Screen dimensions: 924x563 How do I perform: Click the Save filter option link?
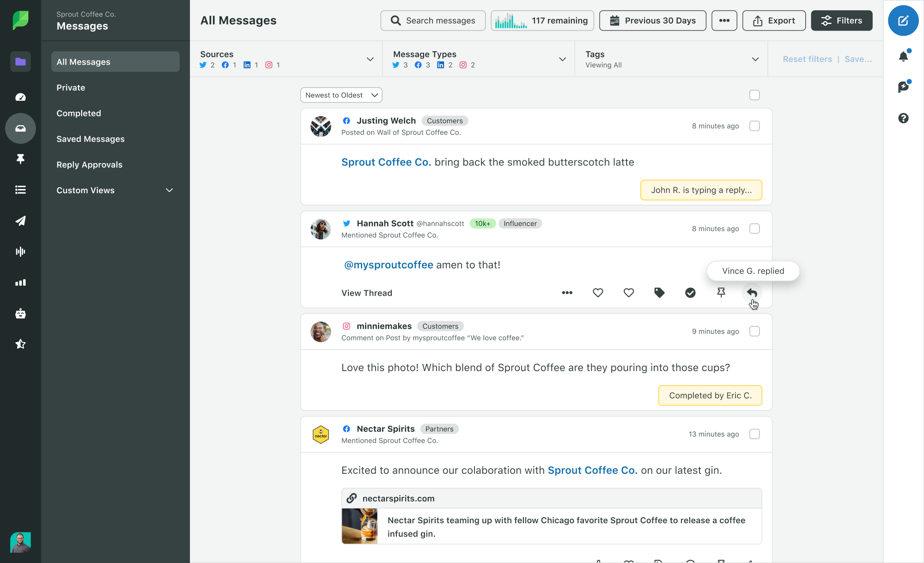[x=857, y=59]
